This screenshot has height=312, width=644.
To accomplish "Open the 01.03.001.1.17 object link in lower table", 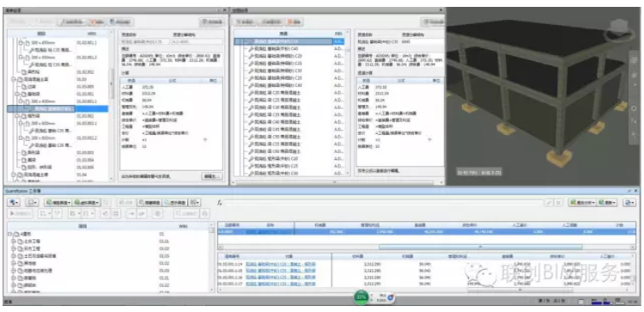I will (281, 284).
